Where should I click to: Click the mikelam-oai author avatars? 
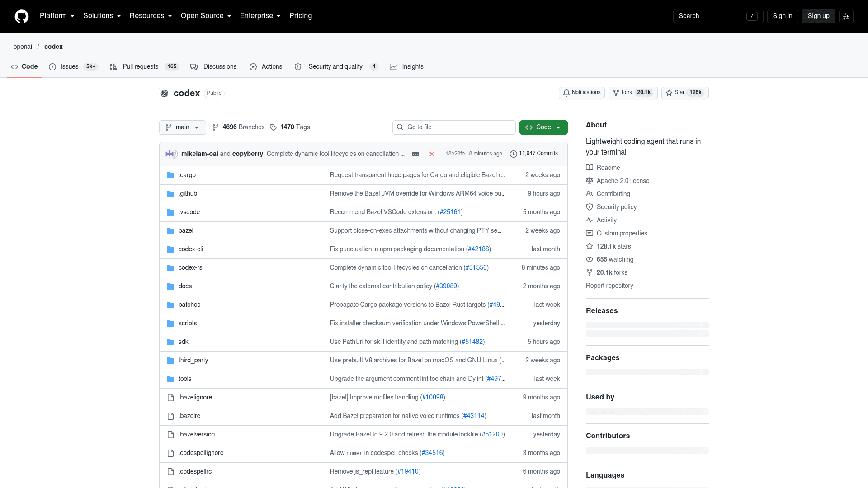tap(171, 154)
